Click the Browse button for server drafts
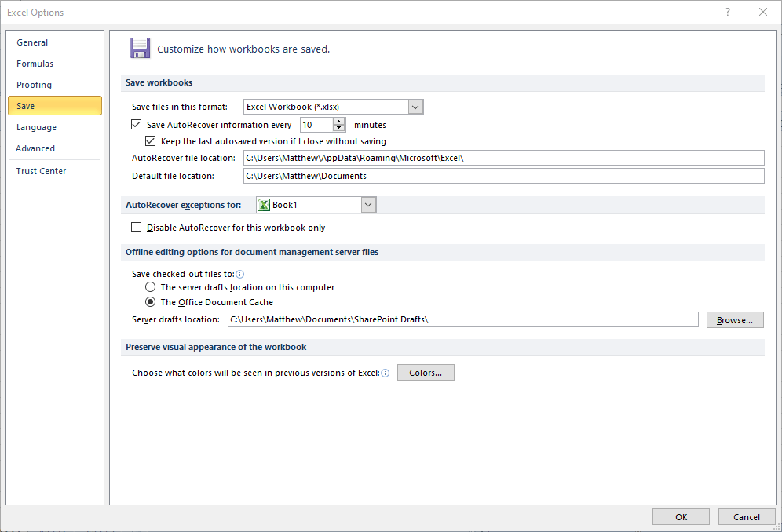This screenshot has height=532, width=782. [735, 320]
